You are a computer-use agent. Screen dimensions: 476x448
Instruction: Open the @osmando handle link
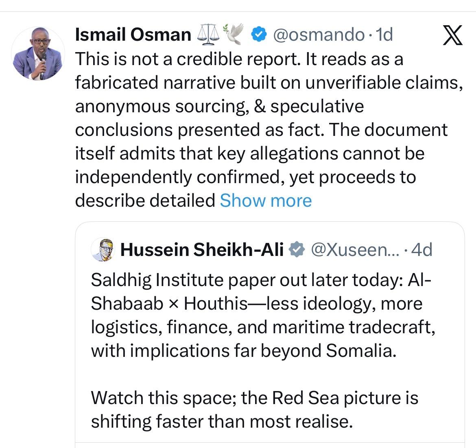pyautogui.click(x=318, y=35)
